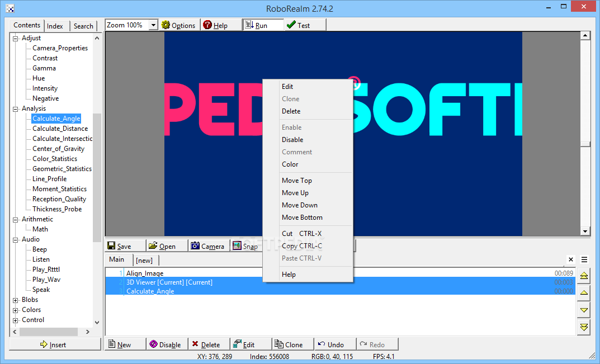Click the Undo arrow button
Viewport: 600px width, 364px height.
(335, 344)
